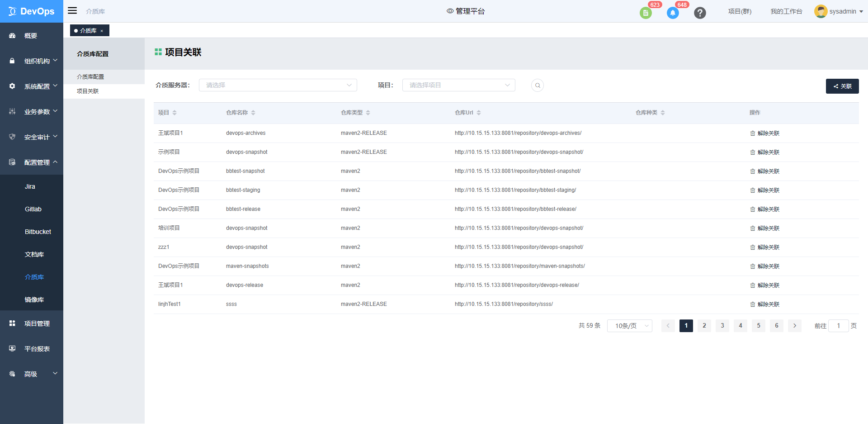Screen dimensions: 868x424
Task: Remove association for zzz1 row
Action: [x=765, y=248]
